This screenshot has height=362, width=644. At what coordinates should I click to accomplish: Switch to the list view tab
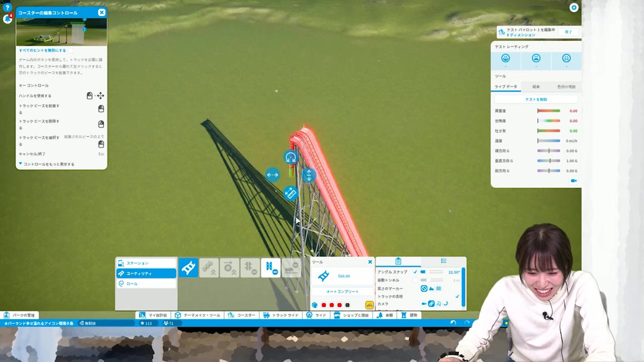pyautogui.click(x=443, y=261)
